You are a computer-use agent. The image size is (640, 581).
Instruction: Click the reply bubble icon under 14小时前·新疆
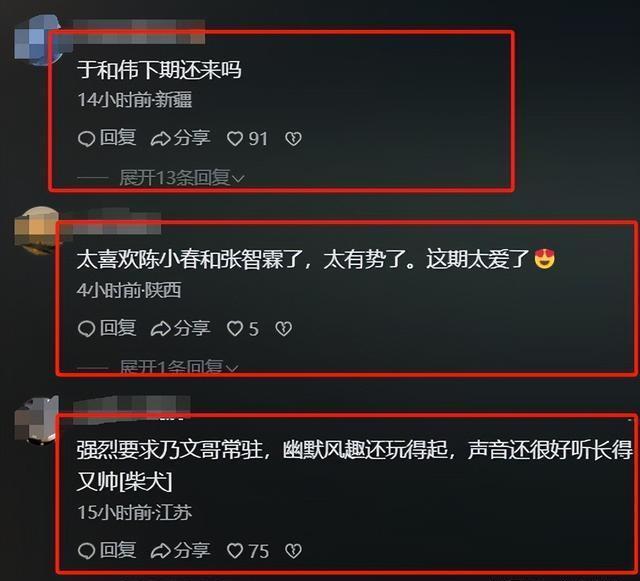86,139
